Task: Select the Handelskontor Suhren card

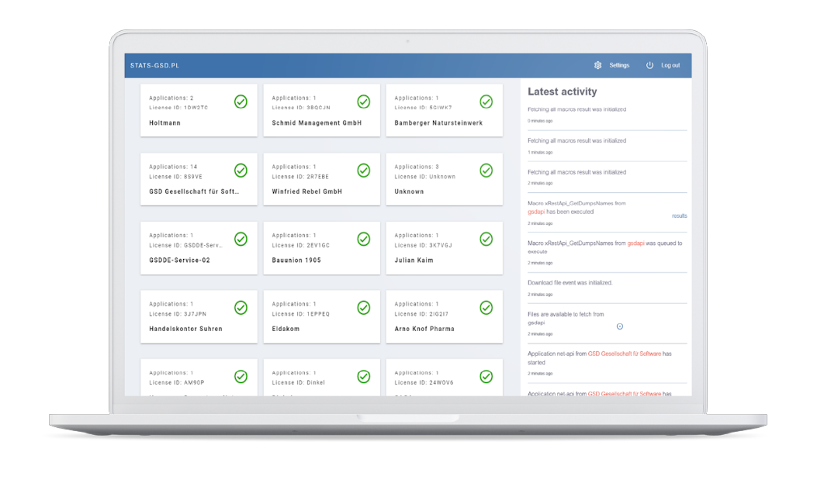Action: [x=199, y=316]
